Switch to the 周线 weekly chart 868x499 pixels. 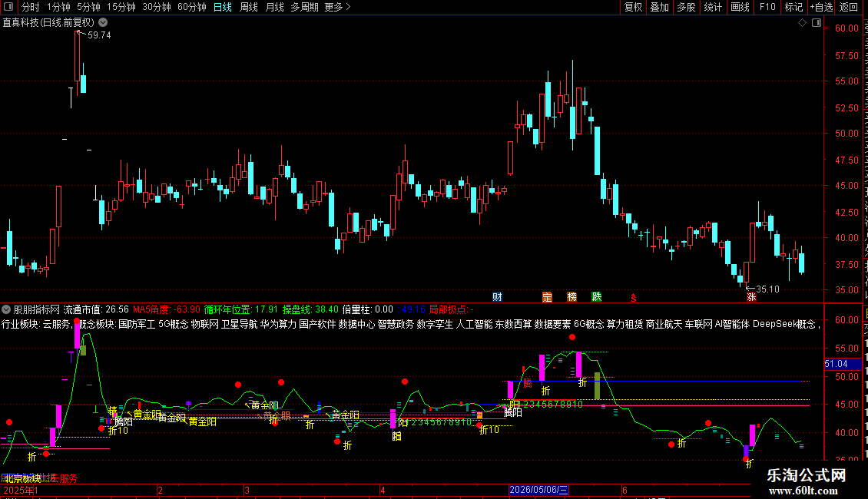pyautogui.click(x=249, y=7)
